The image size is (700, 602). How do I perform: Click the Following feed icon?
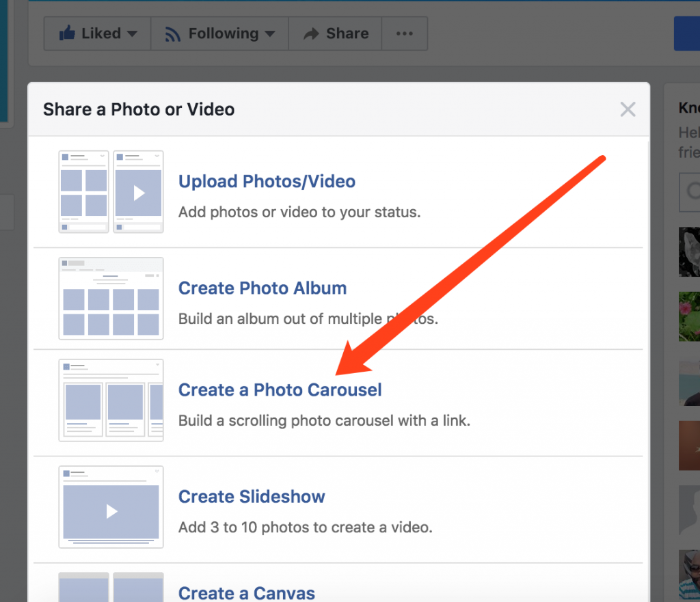tap(172, 34)
